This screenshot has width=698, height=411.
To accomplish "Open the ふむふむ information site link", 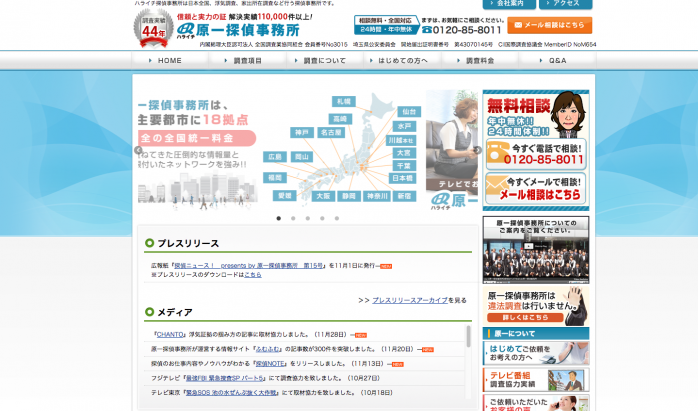I will [268, 349].
